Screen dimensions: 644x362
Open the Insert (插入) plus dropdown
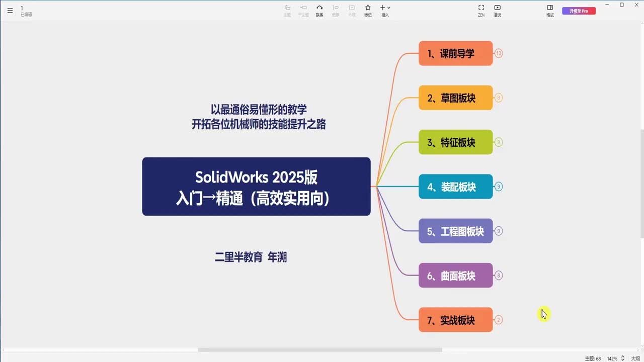coord(385,11)
